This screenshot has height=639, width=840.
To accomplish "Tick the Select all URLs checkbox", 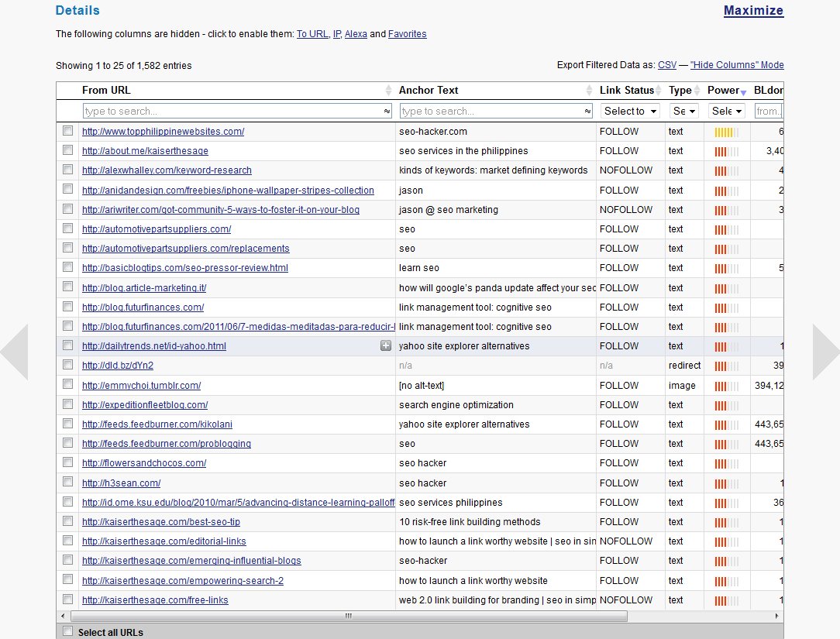I will click(x=67, y=631).
